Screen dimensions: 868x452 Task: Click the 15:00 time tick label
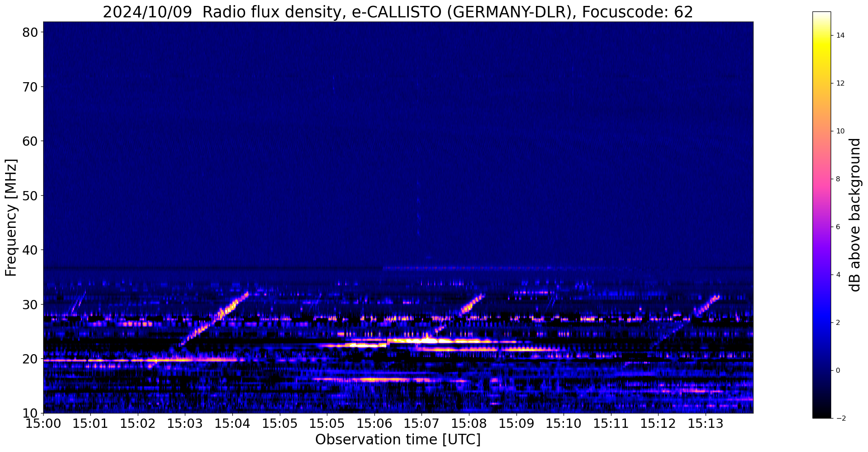[43, 424]
